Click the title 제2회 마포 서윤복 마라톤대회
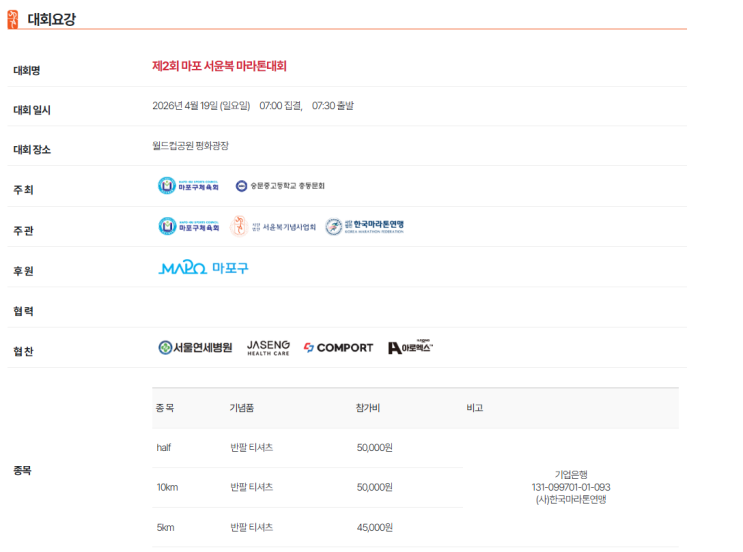 pos(219,66)
